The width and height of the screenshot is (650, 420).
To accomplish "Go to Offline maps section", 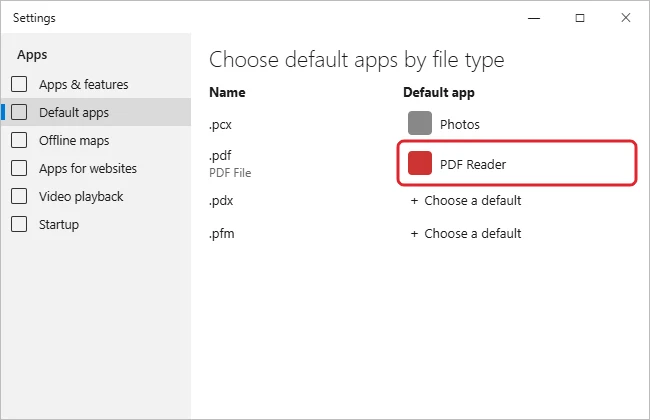I will [x=96, y=140].
